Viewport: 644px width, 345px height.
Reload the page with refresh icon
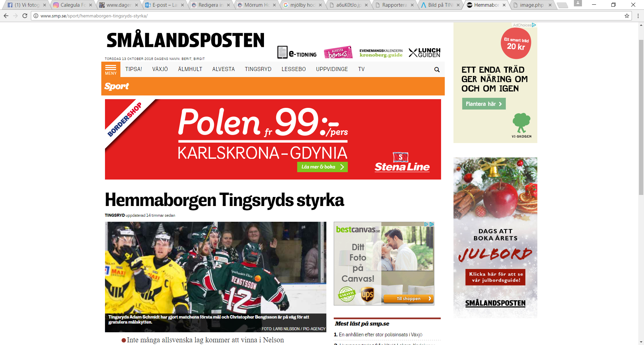(25, 16)
